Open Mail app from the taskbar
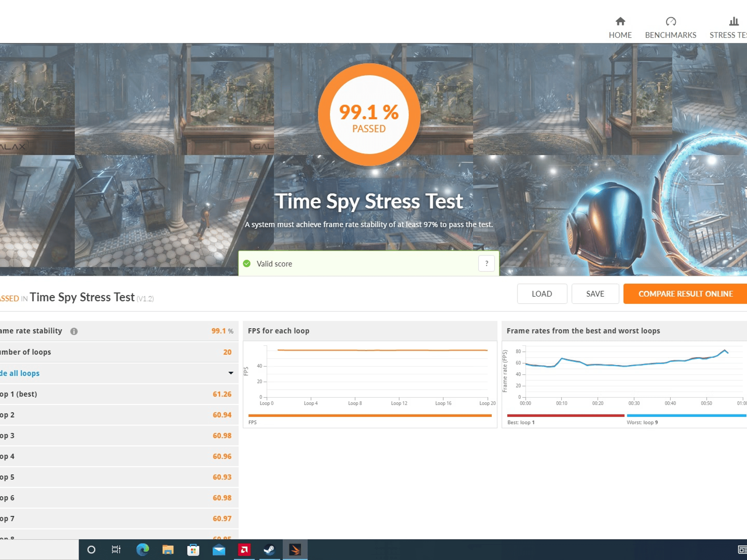 219,549
